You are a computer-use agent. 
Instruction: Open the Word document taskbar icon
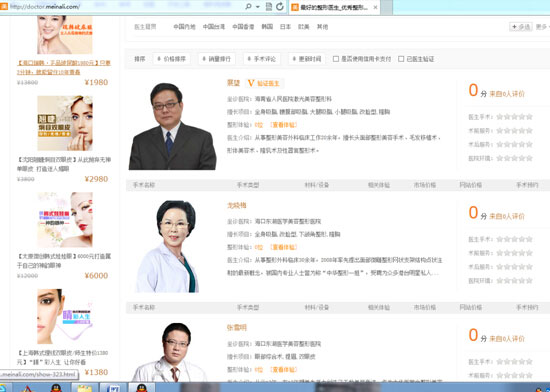[113, 388]
